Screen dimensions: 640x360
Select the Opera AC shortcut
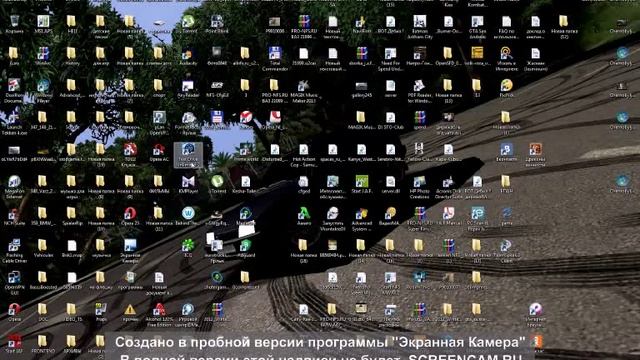tap(159, 152)
